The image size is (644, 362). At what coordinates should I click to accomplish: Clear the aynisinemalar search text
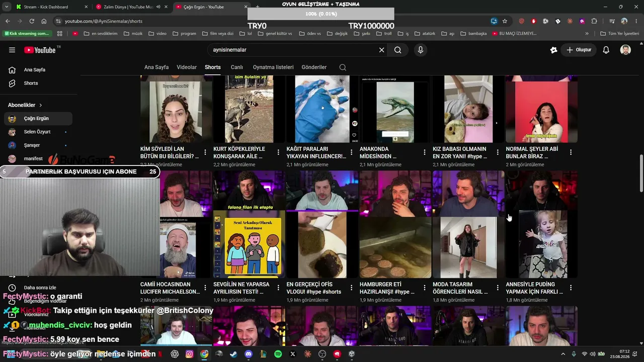pos(381,50)
